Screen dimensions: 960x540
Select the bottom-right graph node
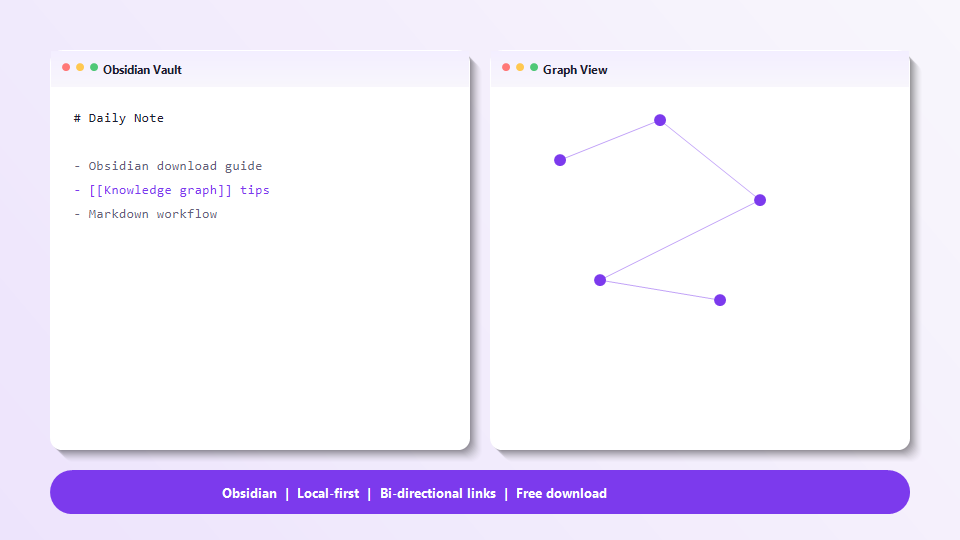(x=720, y=300)
